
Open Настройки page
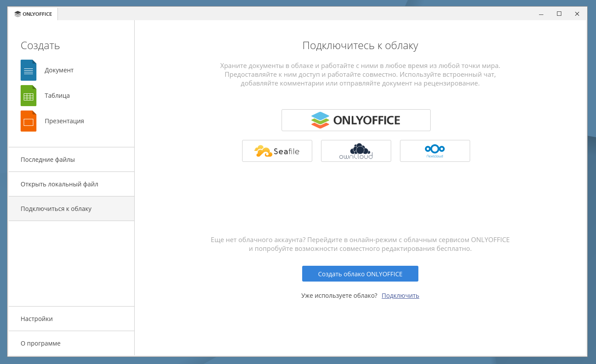[71, 319]
